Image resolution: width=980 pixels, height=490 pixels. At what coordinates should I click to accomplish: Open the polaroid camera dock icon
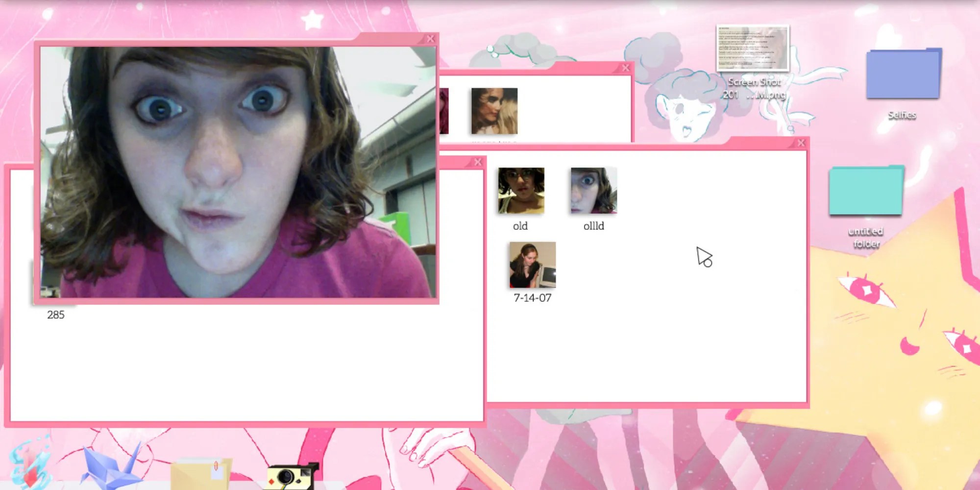pos(291,476)
